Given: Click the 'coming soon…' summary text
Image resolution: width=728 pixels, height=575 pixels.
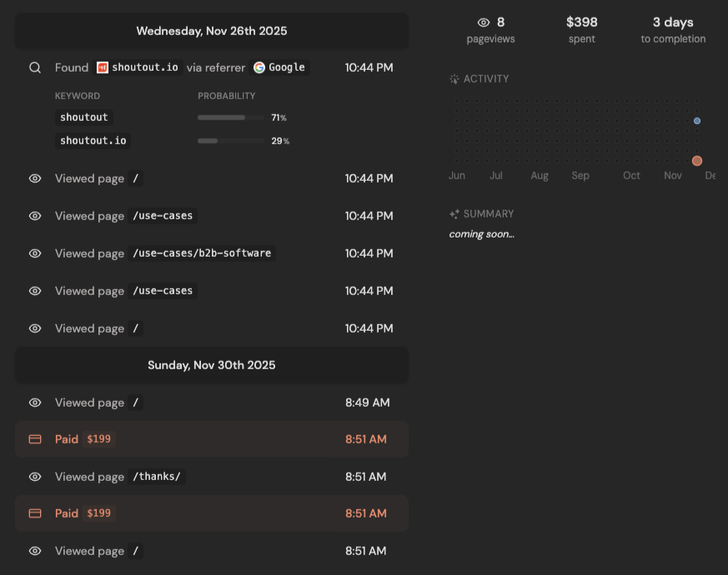Looking at the screenshot, I should click(x=481, y=234).
